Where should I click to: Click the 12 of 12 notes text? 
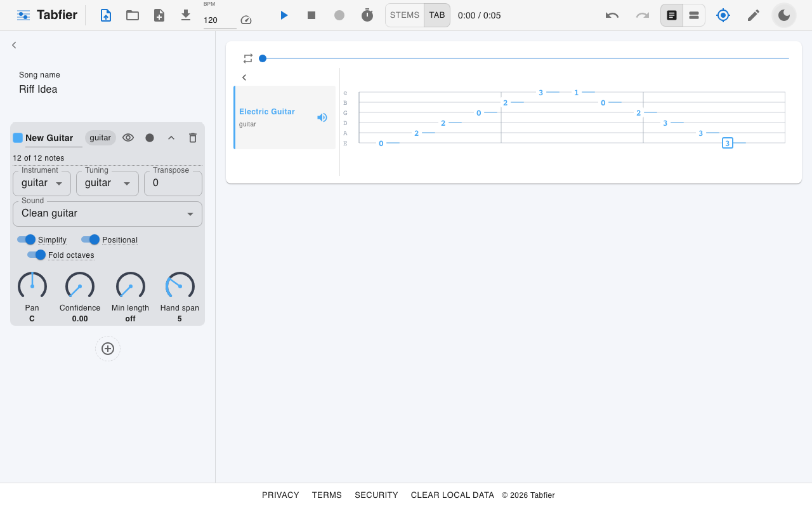[x=39, y=158]
